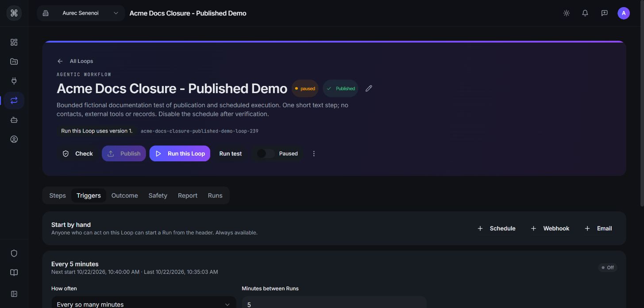The width and height of the screenshot is (644, 308).
Task: Add a Webhook trigger
Action: 550,228
